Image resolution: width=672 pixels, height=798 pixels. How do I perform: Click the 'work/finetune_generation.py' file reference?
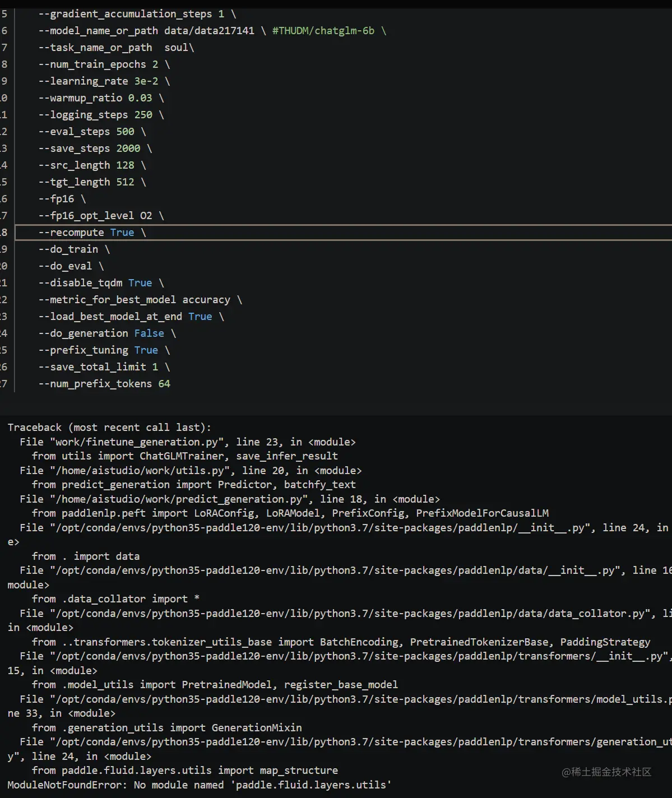[x=137, y=442]
